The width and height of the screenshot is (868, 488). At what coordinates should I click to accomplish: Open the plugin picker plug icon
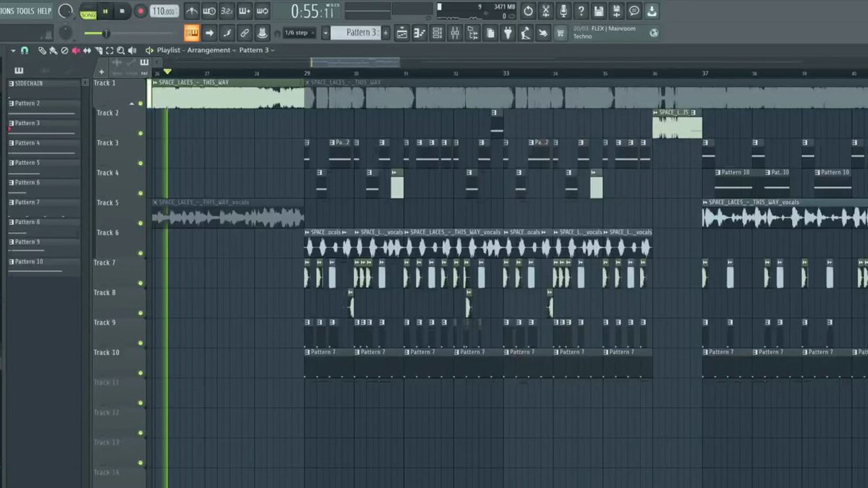508,33
